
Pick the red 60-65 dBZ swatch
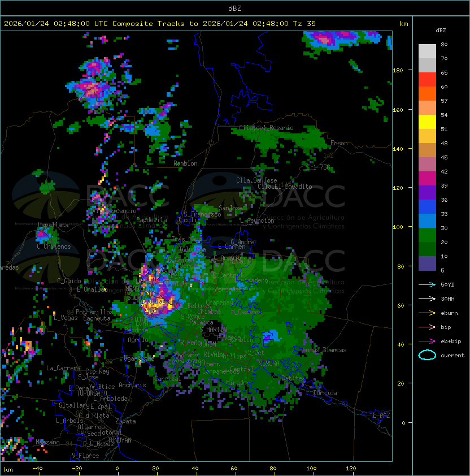pos(427,80)
